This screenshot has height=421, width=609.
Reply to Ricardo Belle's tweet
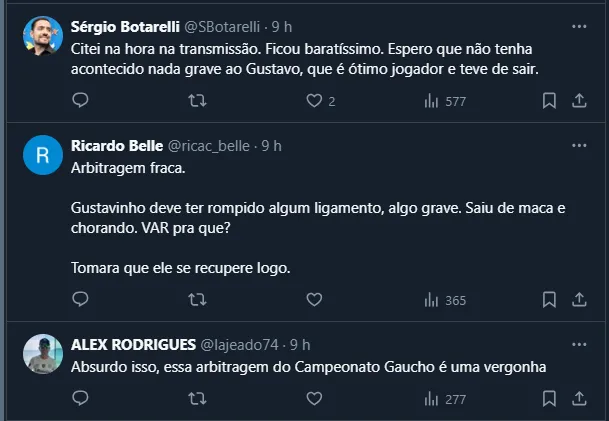[81, 299]
